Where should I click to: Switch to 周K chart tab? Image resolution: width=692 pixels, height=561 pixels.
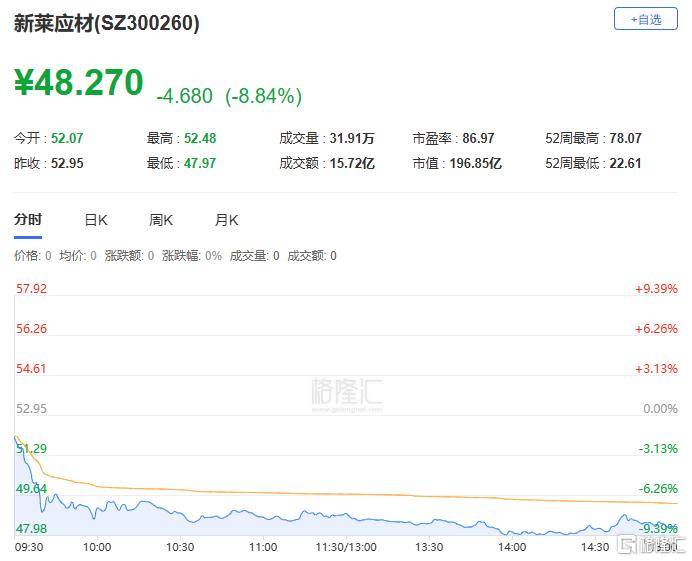pos(161,220)
